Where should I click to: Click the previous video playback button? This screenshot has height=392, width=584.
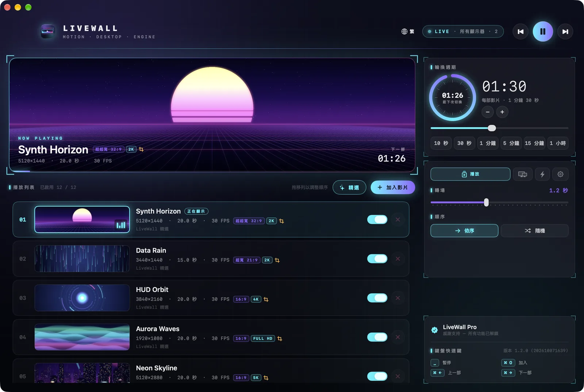[520, 32]
